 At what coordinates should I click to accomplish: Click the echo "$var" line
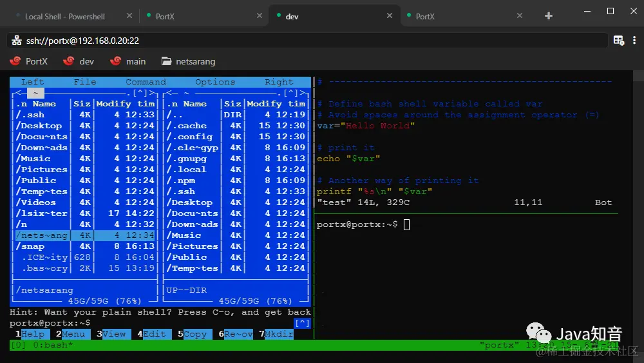pos(348,159)
